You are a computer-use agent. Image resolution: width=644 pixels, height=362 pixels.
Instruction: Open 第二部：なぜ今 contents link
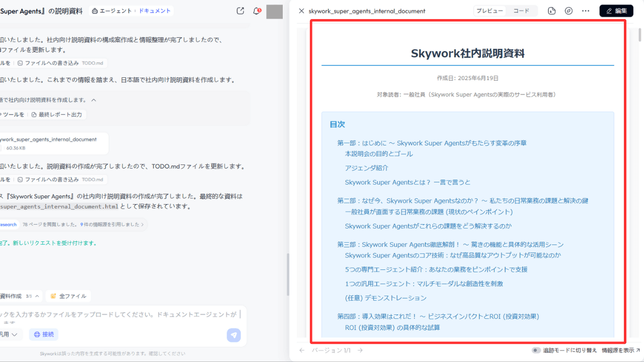462,201
